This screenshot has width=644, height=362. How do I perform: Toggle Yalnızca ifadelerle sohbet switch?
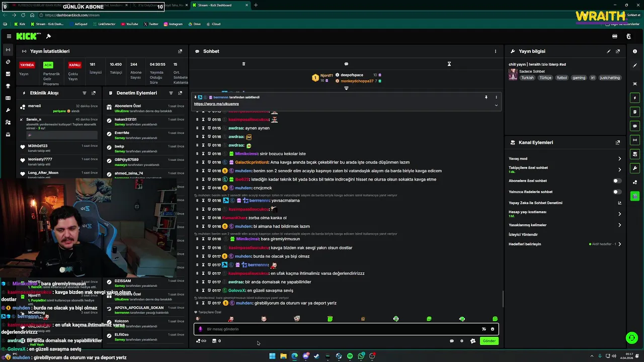click(617, 192)
